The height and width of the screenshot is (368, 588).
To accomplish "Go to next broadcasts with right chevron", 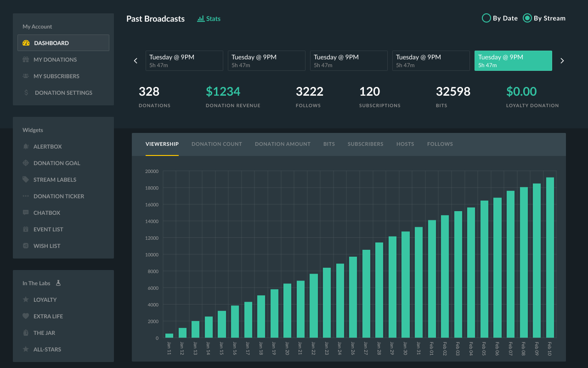I will (562, 61).
